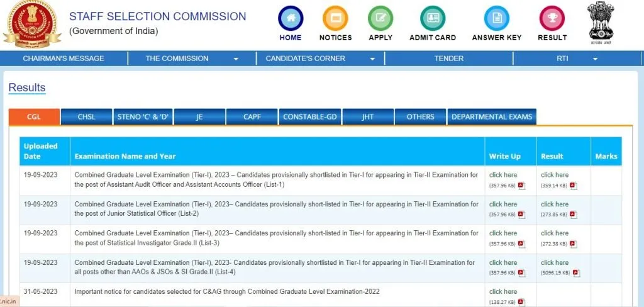
Task: Click Write Up 'click here' for List-4
Action: [503, 262]
